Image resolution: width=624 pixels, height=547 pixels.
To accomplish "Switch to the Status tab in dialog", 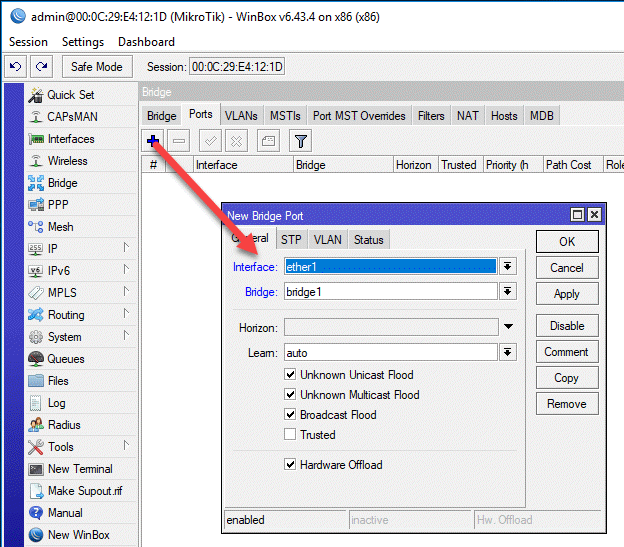I will 369,239.
